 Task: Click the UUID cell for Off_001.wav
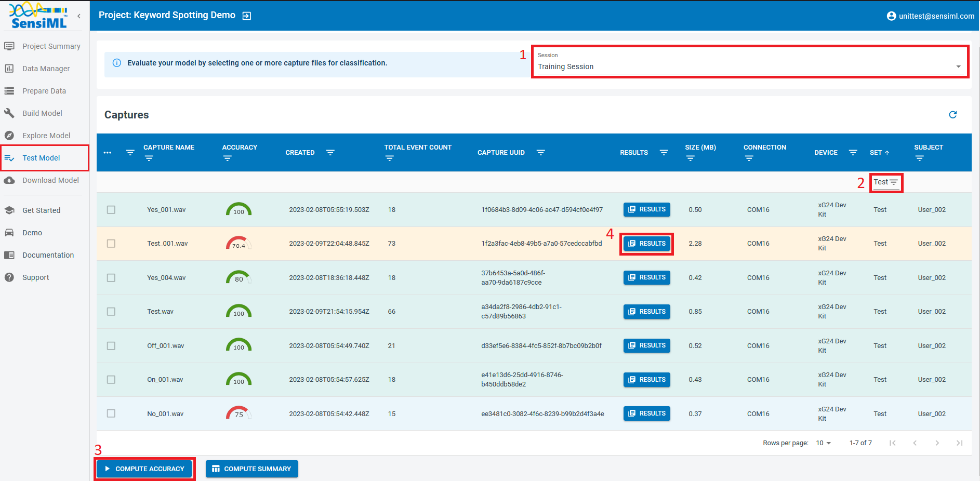point(541,346)
